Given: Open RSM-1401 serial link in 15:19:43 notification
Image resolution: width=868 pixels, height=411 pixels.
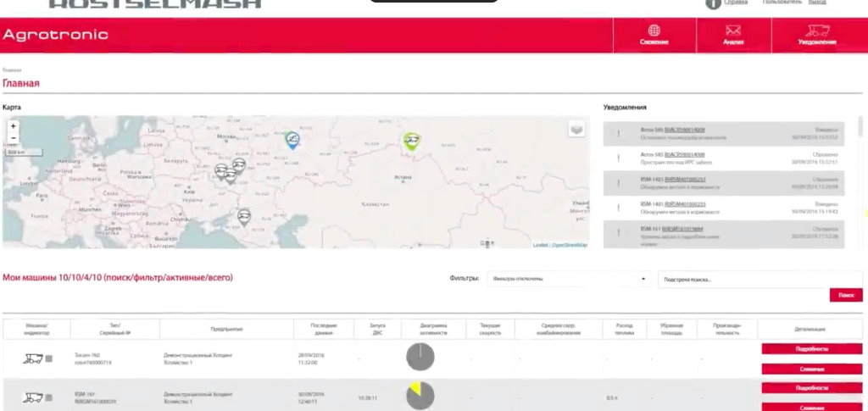Looking at the screenshot, I should coord(685,204).
